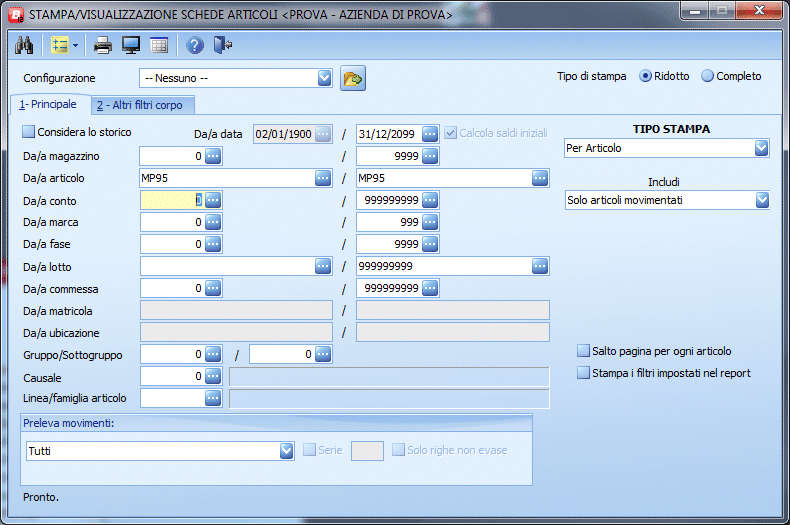
Task: Switch to 1- Principale tab
Action: pyautogui.click(x=48, y=104)
